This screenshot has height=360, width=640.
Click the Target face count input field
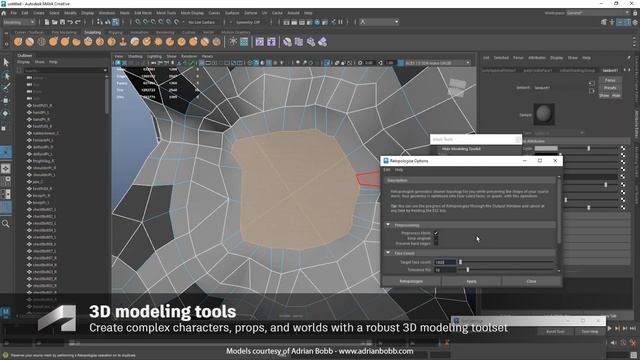pyautogui.click(x=445, y=262)
